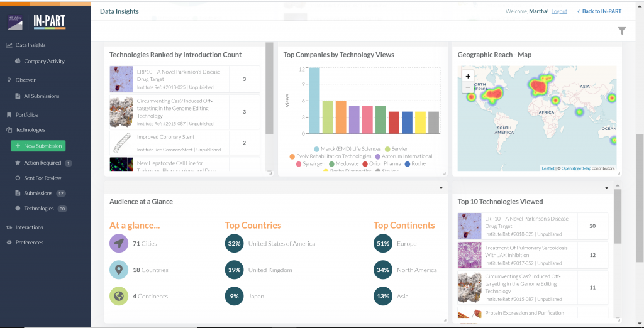Zoom out on the geographic map
644x328 pixels.
pyautogui.click(x=468, y=87)
